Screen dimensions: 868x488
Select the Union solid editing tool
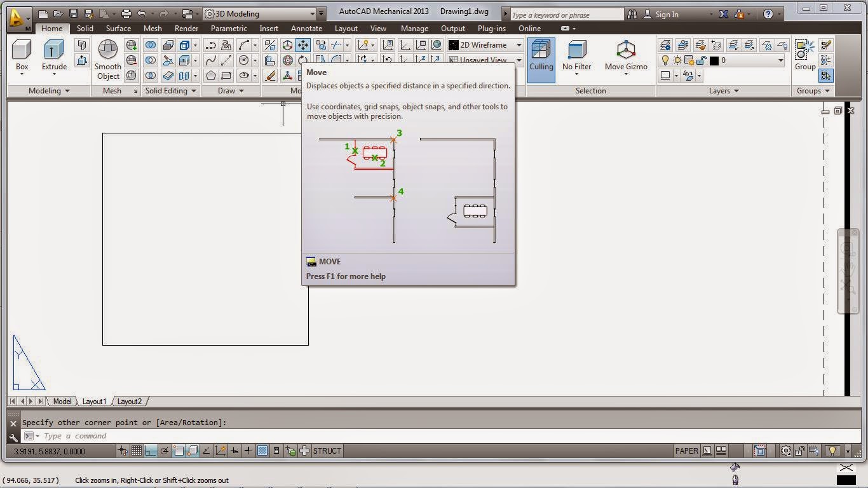tap(151, 45)
